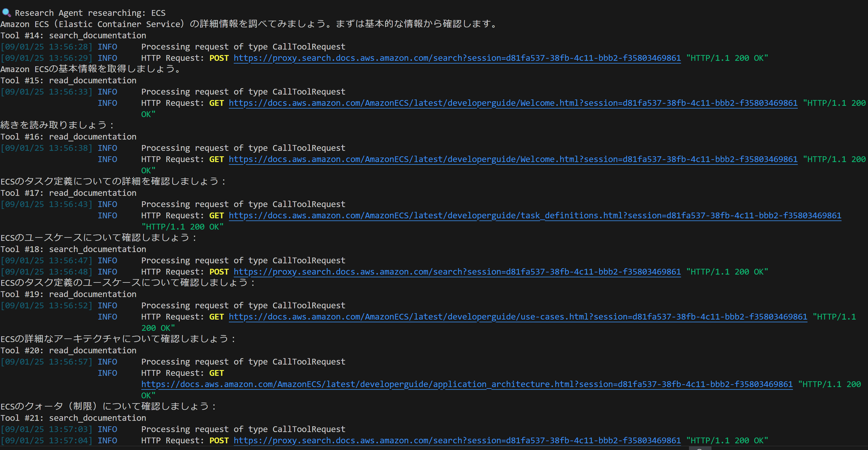
Task: Click the timestamp [09/01/25 13:56:38]
Action: (x=46, y=148)
